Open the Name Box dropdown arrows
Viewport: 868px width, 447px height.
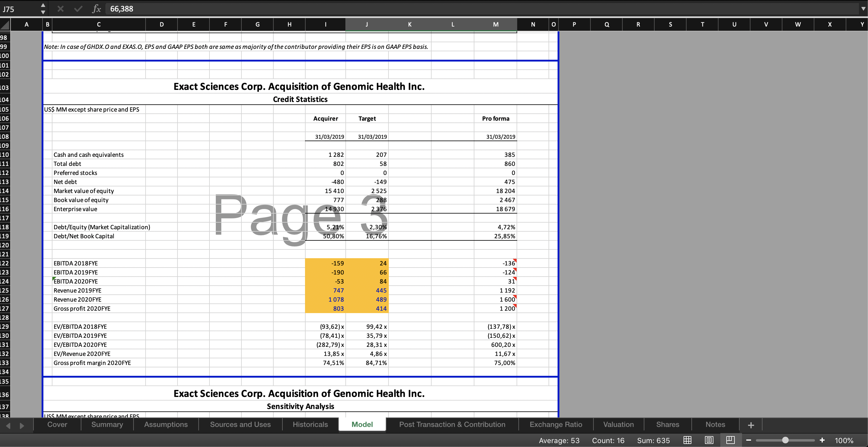[43, 9]
